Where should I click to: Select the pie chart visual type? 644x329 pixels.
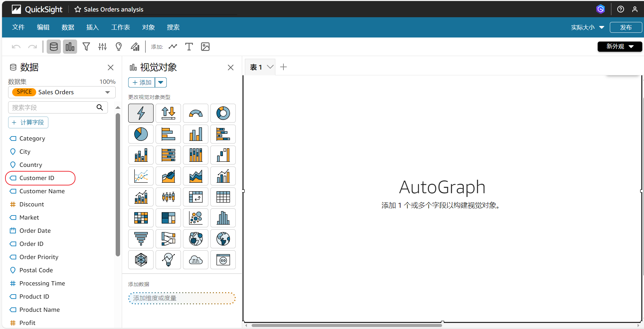coord(141,134)
